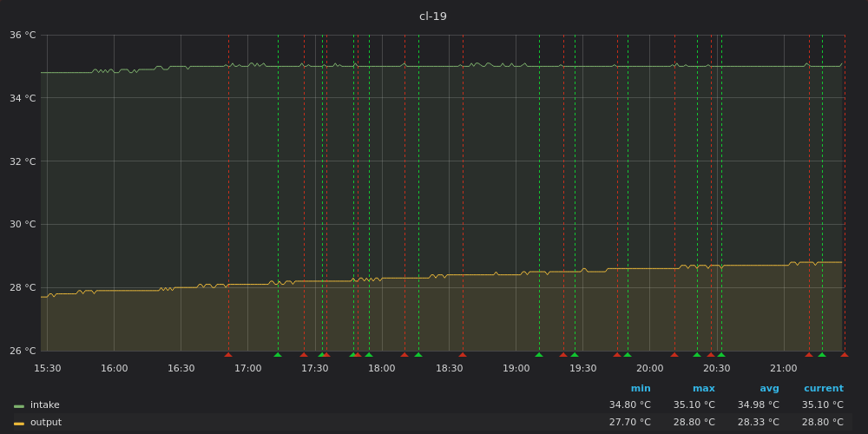Screen dimensions: 868x434
Task: Click the first red annotation marker before 17:00
Action: point(228,354)
